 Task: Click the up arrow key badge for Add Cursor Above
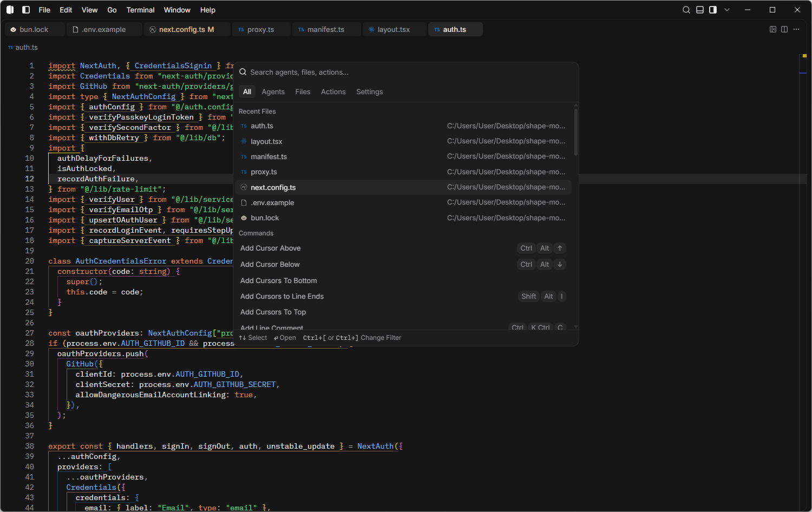coord(560,248)
